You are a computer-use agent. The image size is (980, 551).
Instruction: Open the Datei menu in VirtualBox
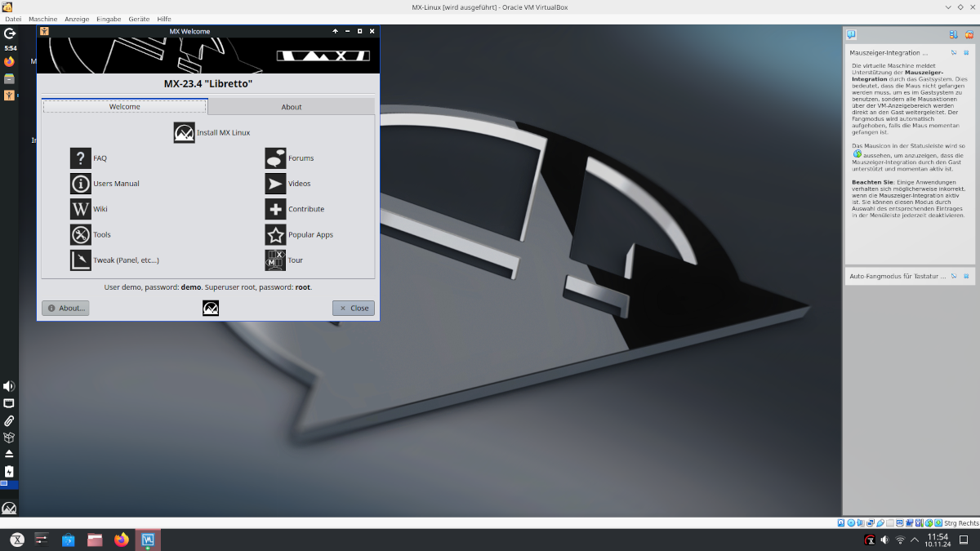pos(13,18)
